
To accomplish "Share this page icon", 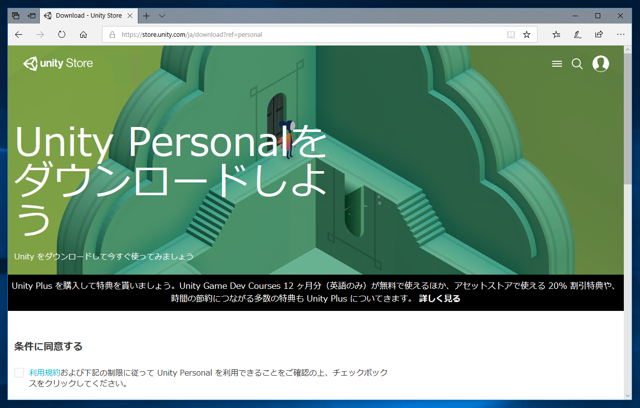I will coord(599,35).
